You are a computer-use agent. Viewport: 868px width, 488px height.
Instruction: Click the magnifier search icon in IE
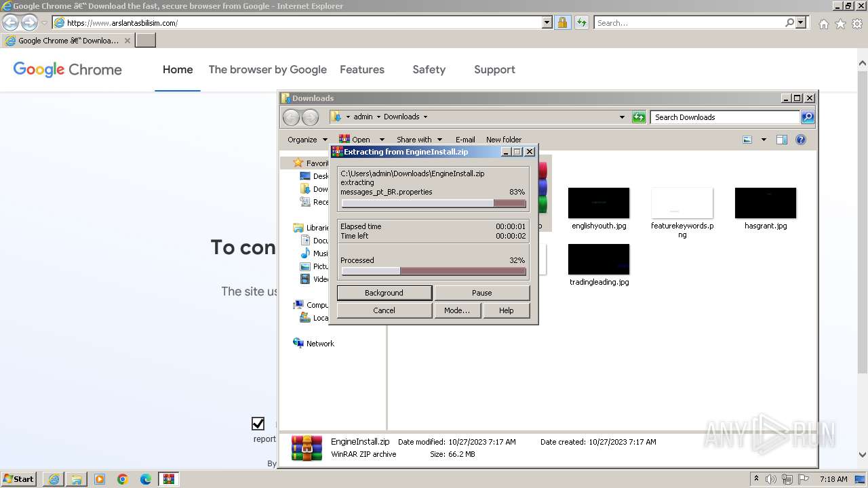[789, 23]
